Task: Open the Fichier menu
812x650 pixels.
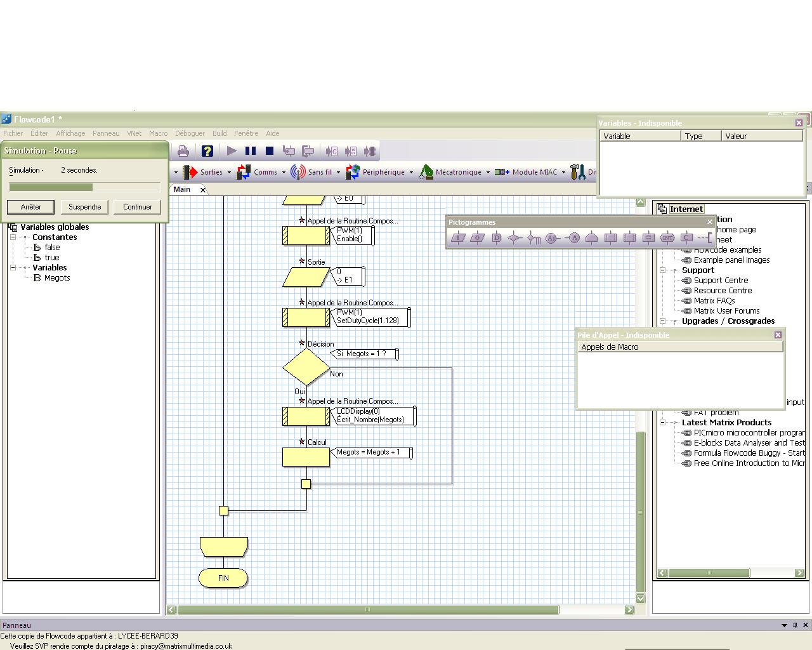Action: tap(13, 133)
